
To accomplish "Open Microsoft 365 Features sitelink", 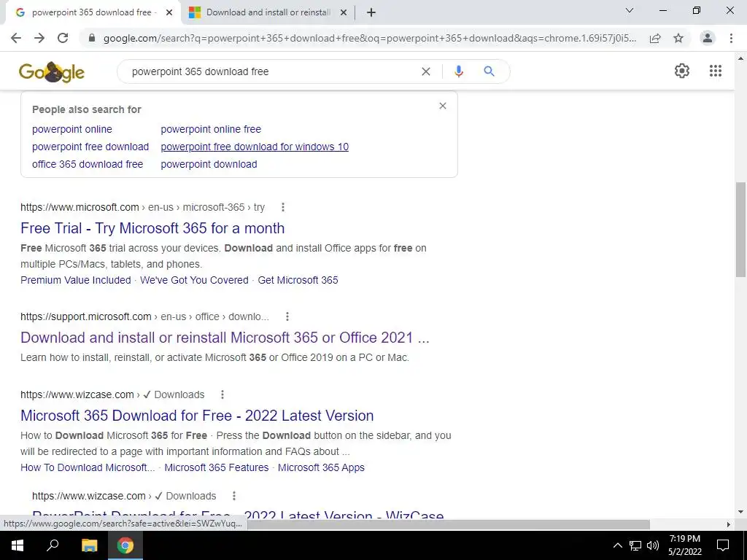I will (216, 467).
